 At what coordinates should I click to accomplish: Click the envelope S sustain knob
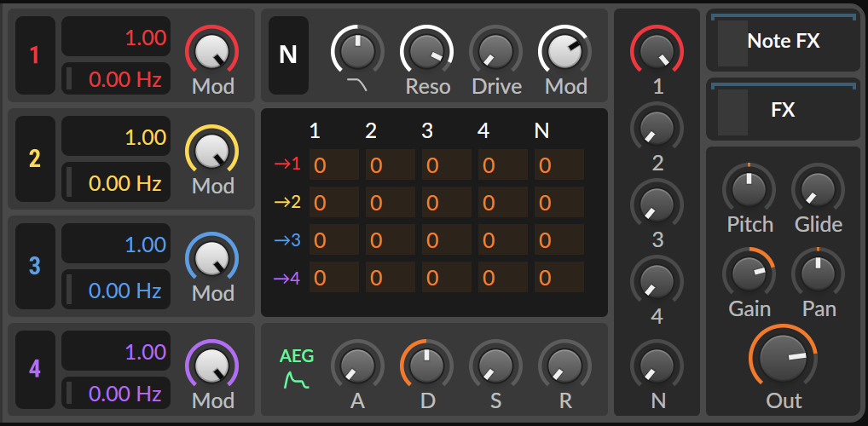[x=496, y=366]
